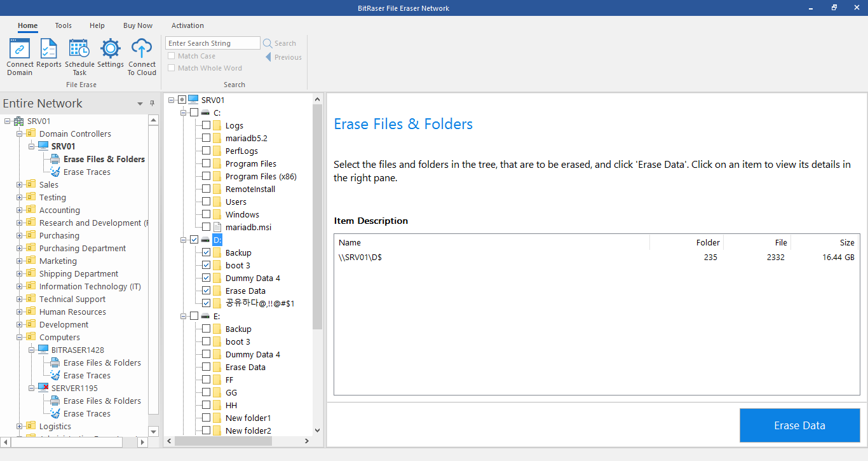Click the Logs folder icon

[217, 125]
